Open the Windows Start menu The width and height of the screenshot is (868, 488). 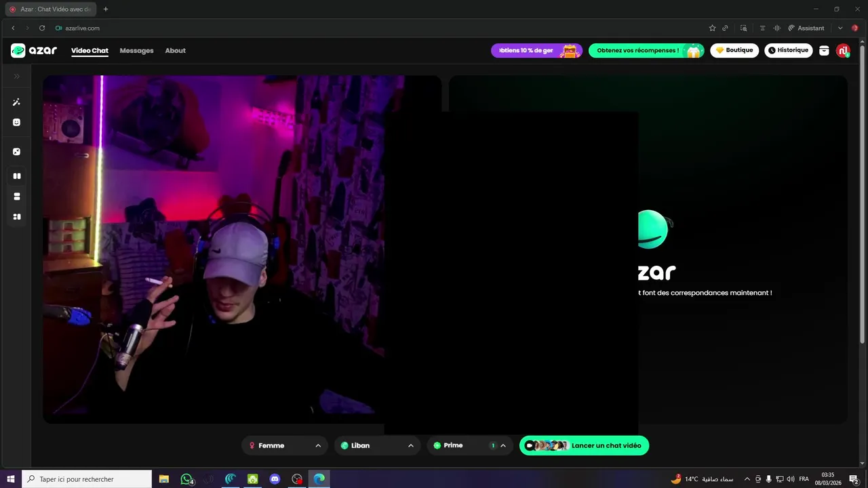[11, 479]
